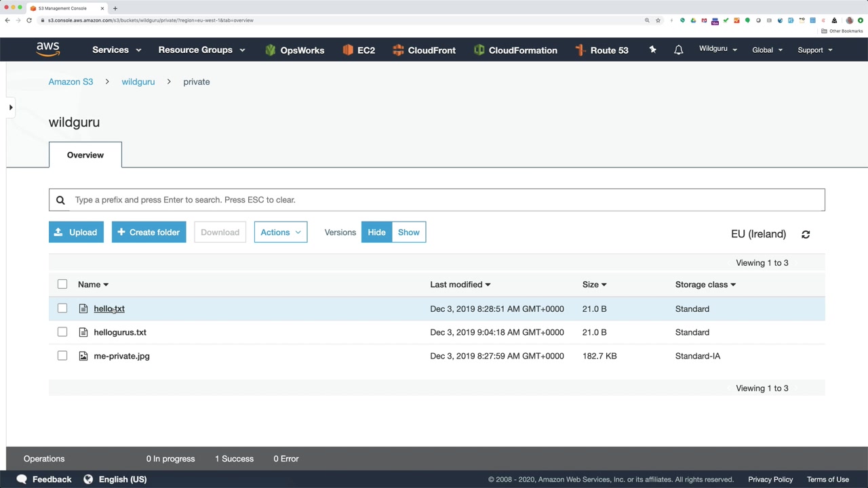
Task: Click Operations in the bottom status bar
Action: (44, 459)
